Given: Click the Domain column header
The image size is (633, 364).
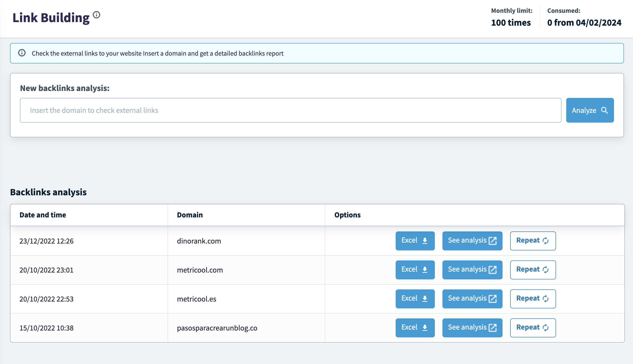Looking at the screenshot, I should tap(190, 215).
